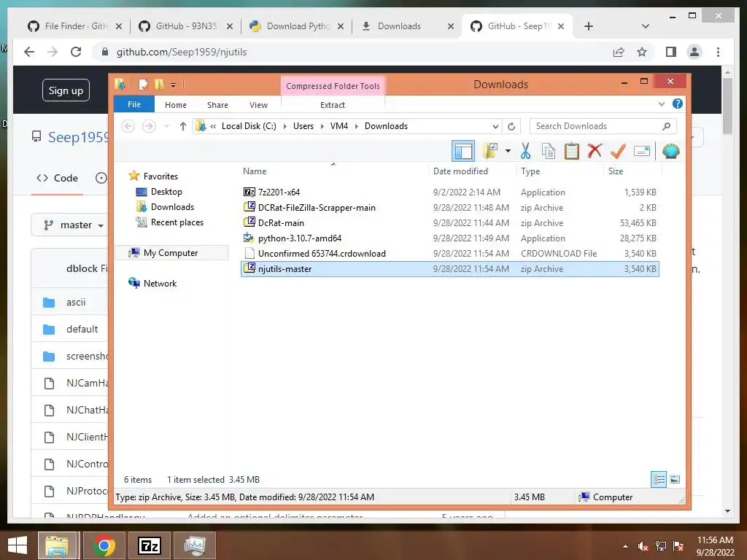This screenshot has height=560, width=747.
Task: Toggle the Chrome side panel icon
Action: pyautogui.click(x=671, y=52)
